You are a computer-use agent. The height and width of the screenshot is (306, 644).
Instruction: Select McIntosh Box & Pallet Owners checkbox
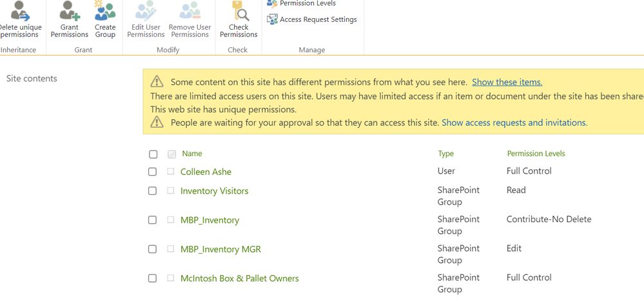point(152,278)
